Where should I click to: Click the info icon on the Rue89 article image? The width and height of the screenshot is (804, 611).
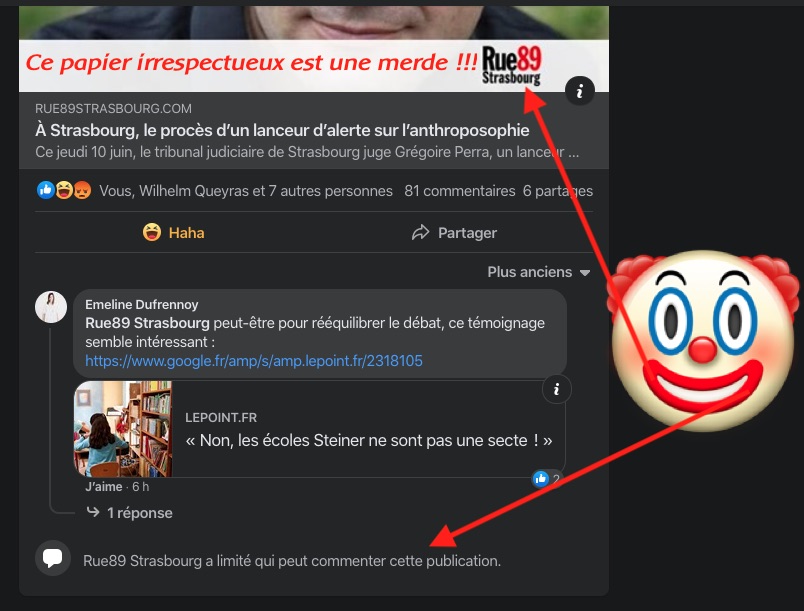point(580,91)
